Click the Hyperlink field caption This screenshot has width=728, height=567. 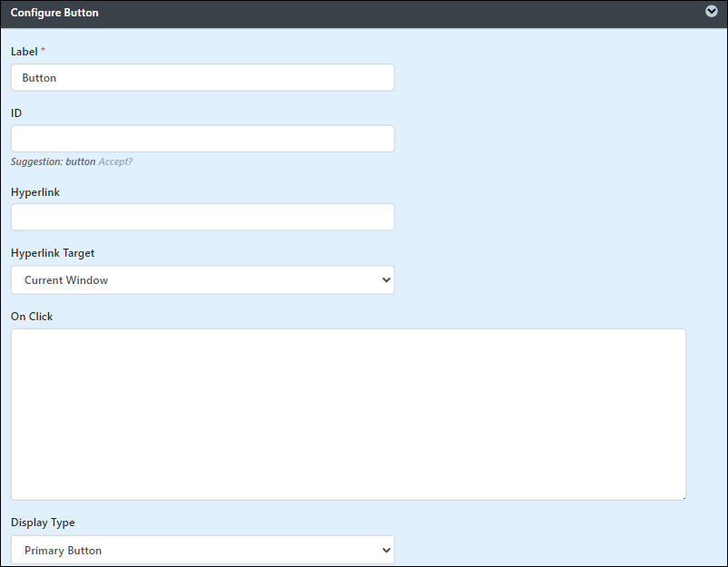[35, 192]
